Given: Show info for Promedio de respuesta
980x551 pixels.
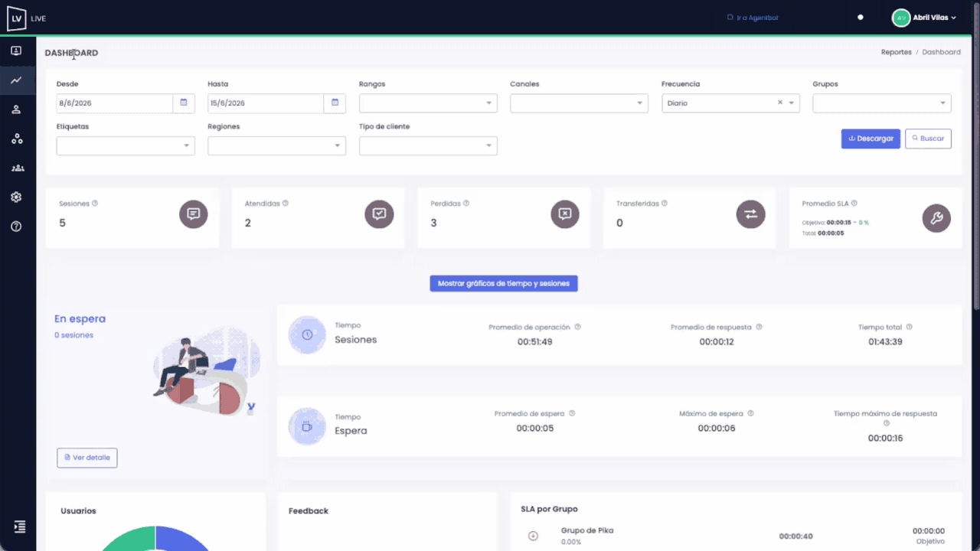Looking at the screenshot, I should click(759, 327).
